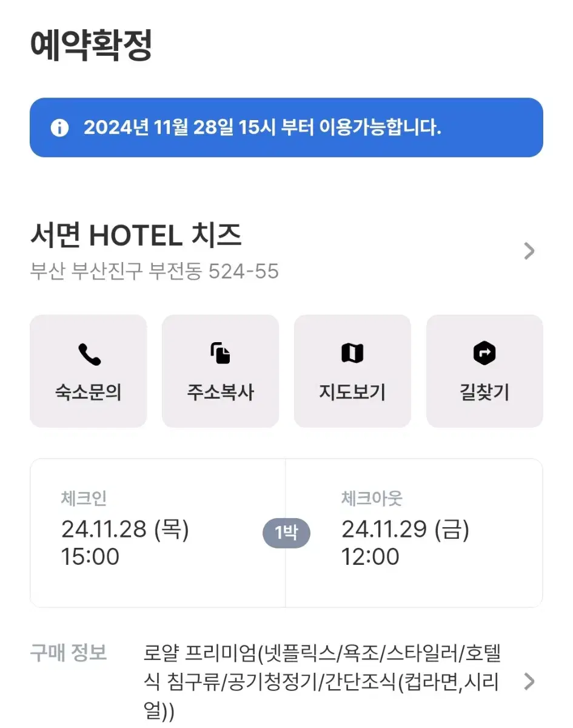The image size is (573, 728).
Task: Select the 체크인 24.11.28 date panel
Action: coord(158,533)
